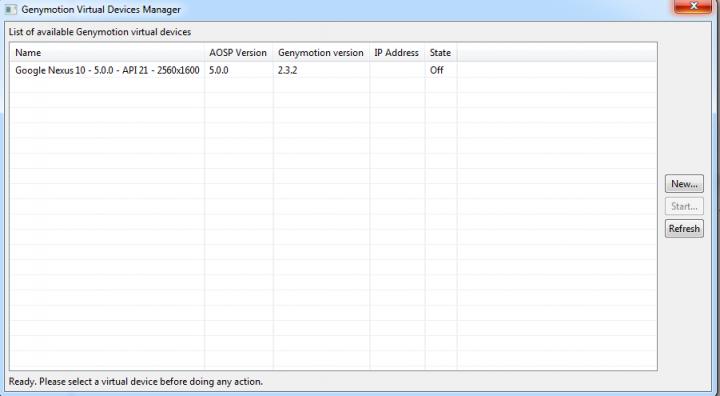720x396 pixels.
Task: Sort by the AOSP Version column header
Action: [x=239, y=53]
